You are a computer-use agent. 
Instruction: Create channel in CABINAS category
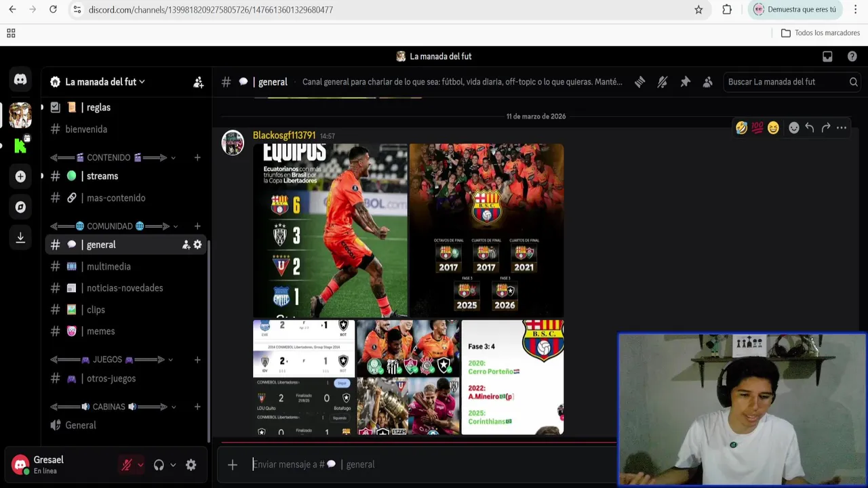click(197, 407)
